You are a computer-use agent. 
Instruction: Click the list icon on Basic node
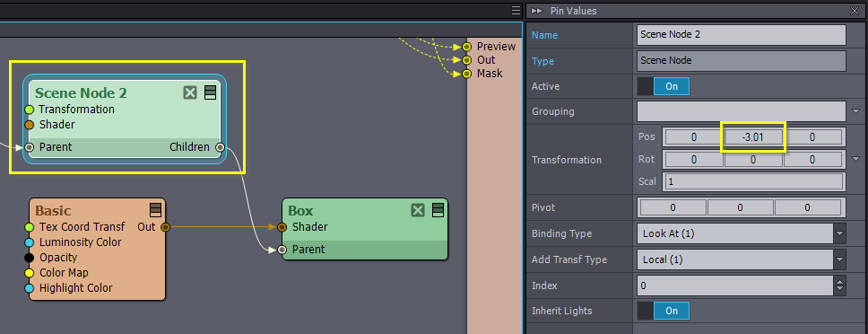click(155, 210)
